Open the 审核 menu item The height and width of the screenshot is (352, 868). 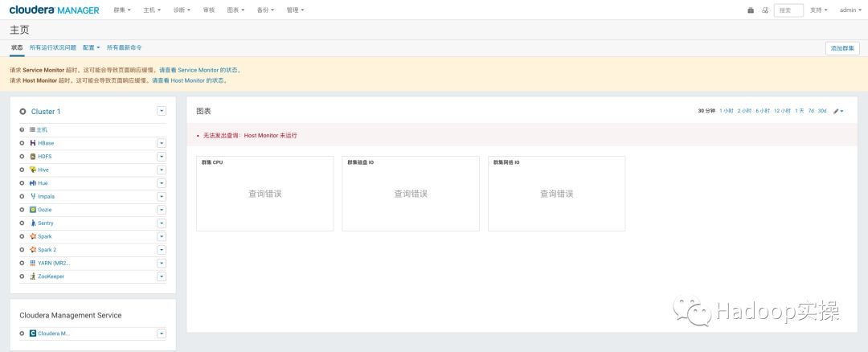(x=209, y=10)
